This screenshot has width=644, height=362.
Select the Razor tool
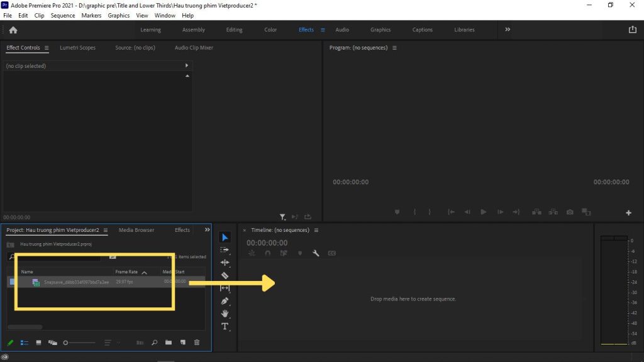point(225,275)
